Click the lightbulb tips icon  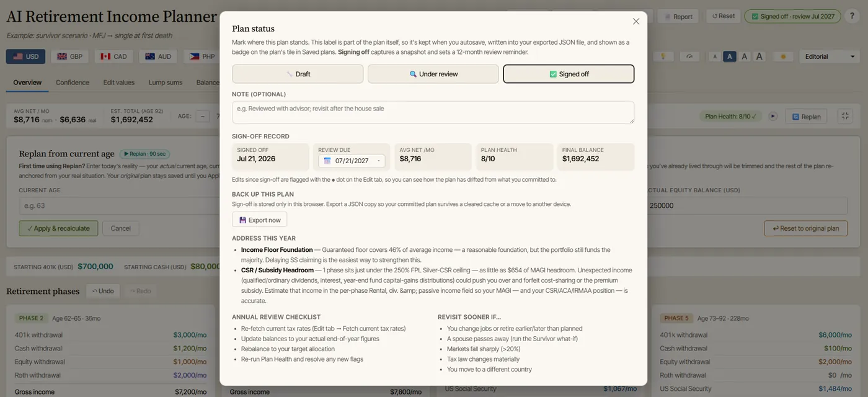tap(663, 56)
